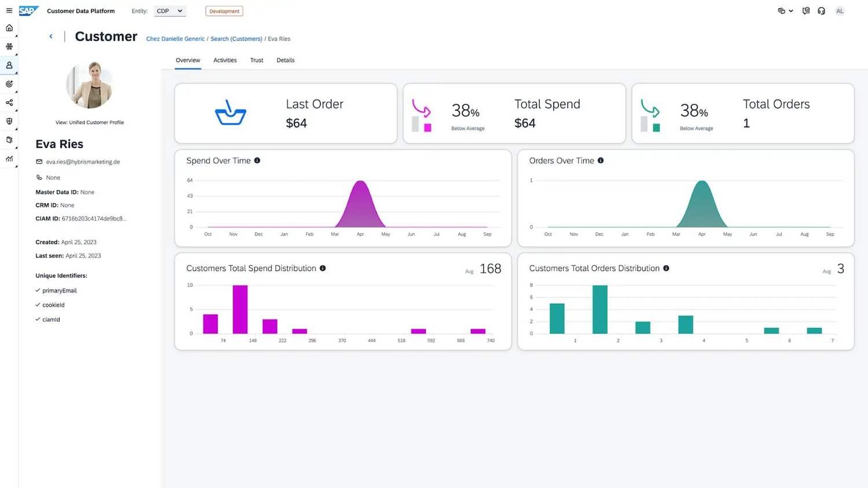Switch to the Activities tab
This screenshot has width=868, height=488.
[225, 60]
